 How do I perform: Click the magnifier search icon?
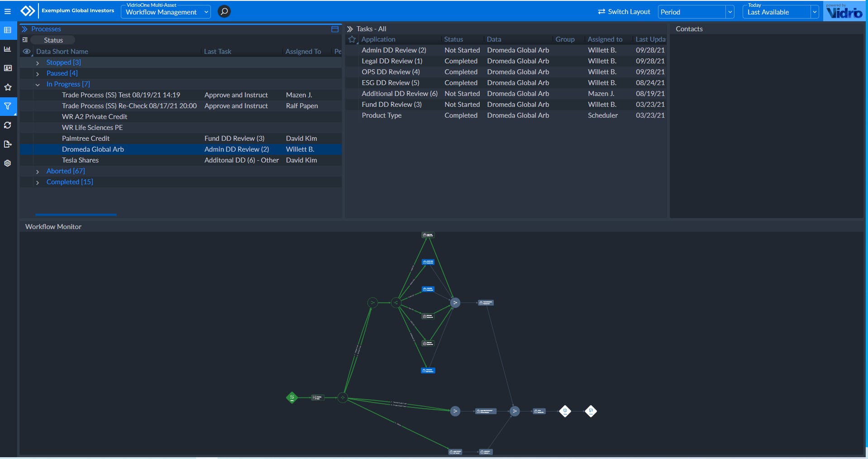(x=224, y=11)
